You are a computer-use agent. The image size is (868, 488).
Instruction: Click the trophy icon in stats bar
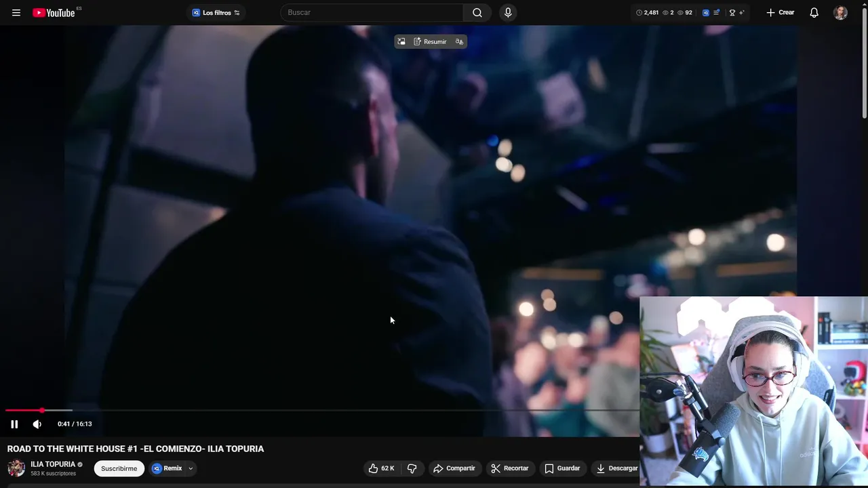[x=732, y=13]
